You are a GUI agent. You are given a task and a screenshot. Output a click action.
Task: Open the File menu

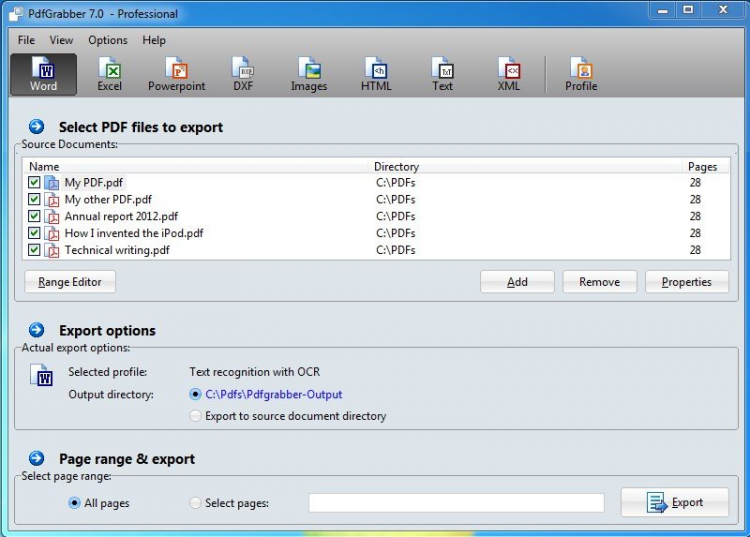[26, 40]
